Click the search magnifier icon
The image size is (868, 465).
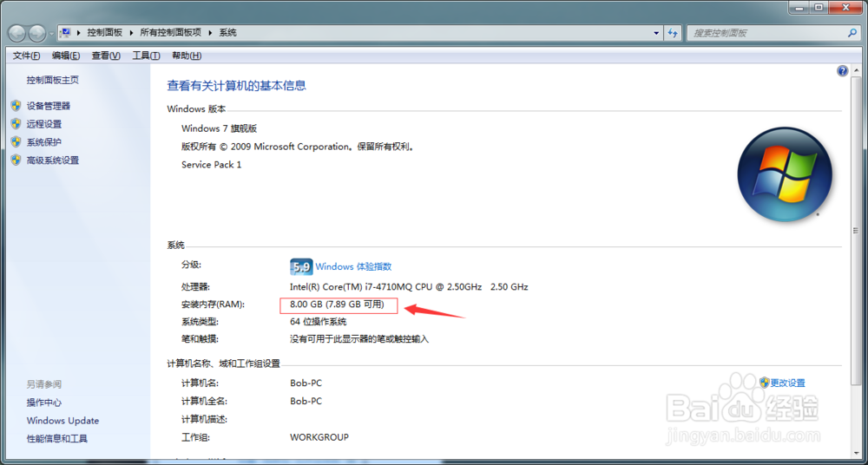coord(852,33)
